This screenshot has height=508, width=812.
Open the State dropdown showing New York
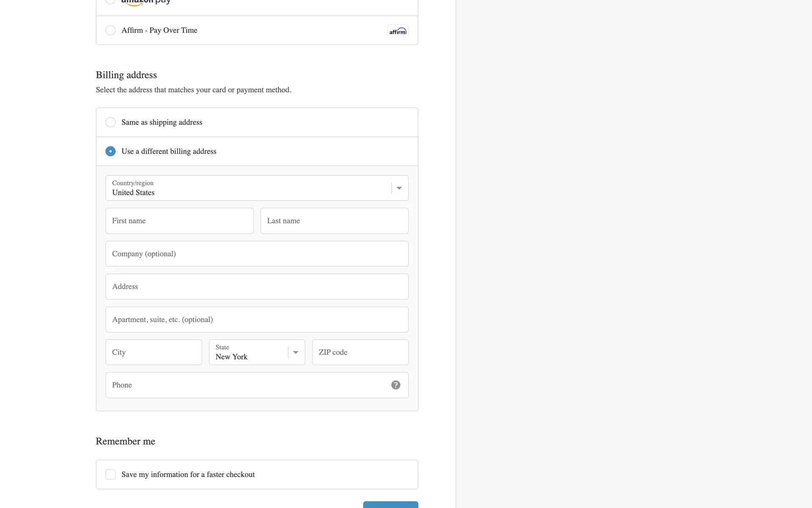point(250,352)
